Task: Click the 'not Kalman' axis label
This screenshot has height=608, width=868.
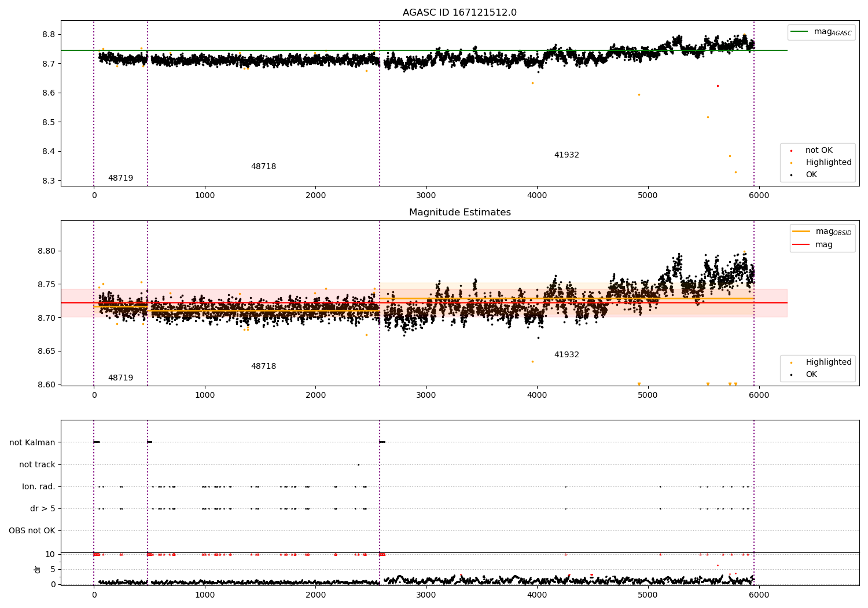Action: coord(32,442)
